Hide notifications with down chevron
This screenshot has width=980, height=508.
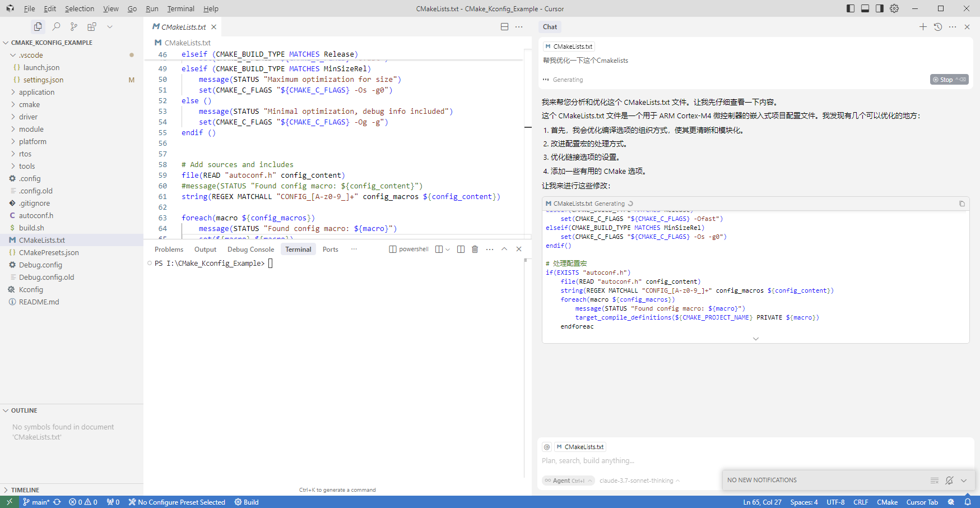pos(964,481)
